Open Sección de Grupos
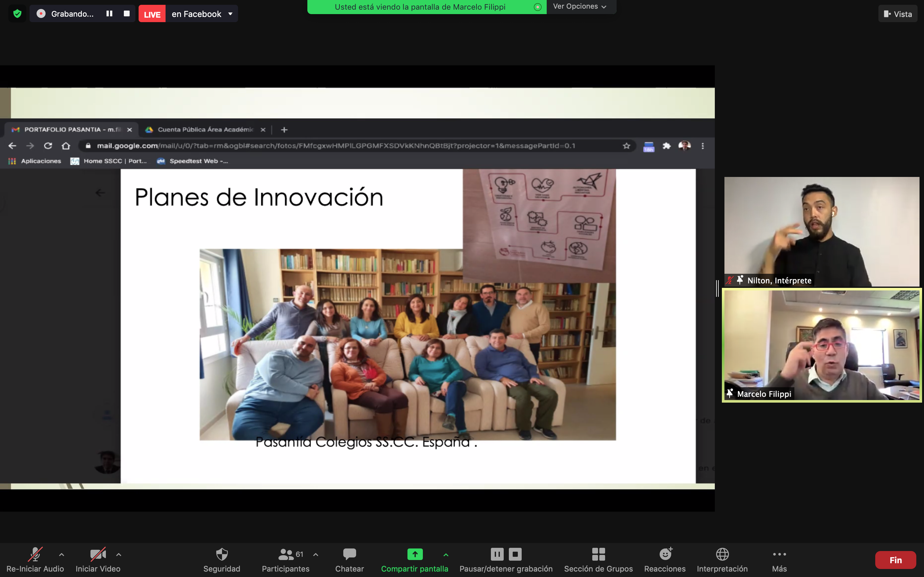This screenshot has width=924, height=577. click(x=598, y=555)
